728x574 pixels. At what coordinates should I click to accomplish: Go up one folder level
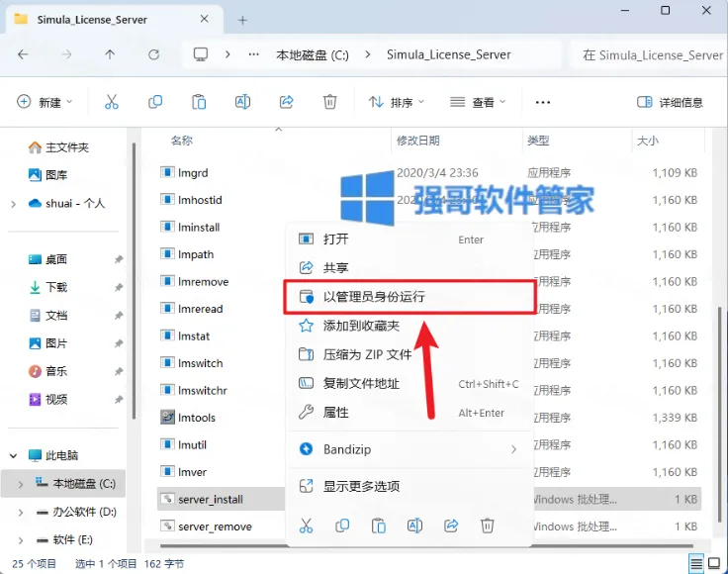(110, 54)
